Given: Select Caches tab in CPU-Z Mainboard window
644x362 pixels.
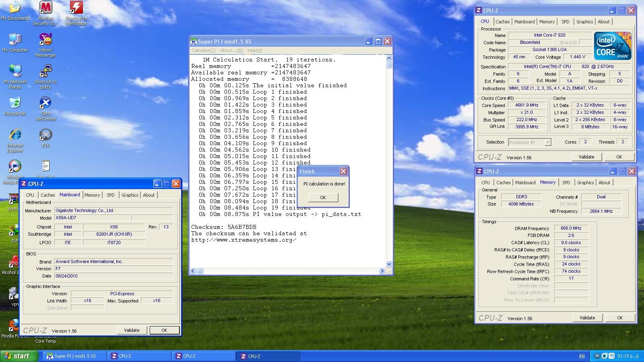Looking at the screenshot, I should point(47,195).
